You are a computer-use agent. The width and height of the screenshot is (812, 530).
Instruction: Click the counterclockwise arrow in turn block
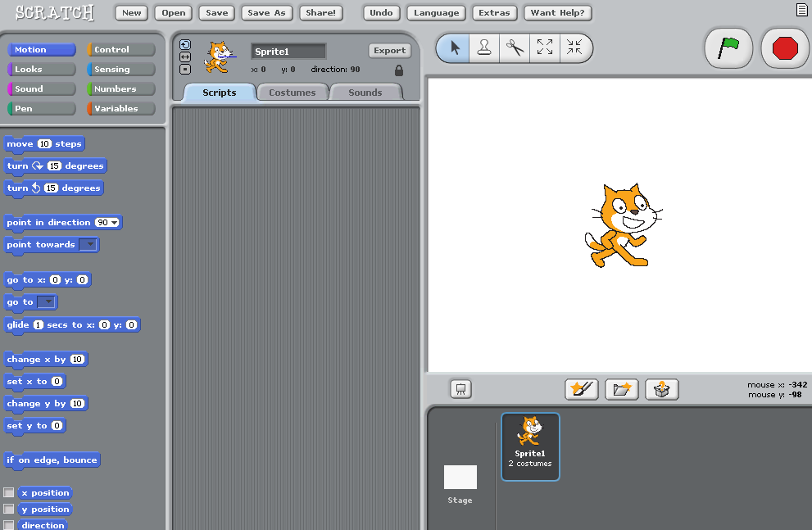coord(36,188)
